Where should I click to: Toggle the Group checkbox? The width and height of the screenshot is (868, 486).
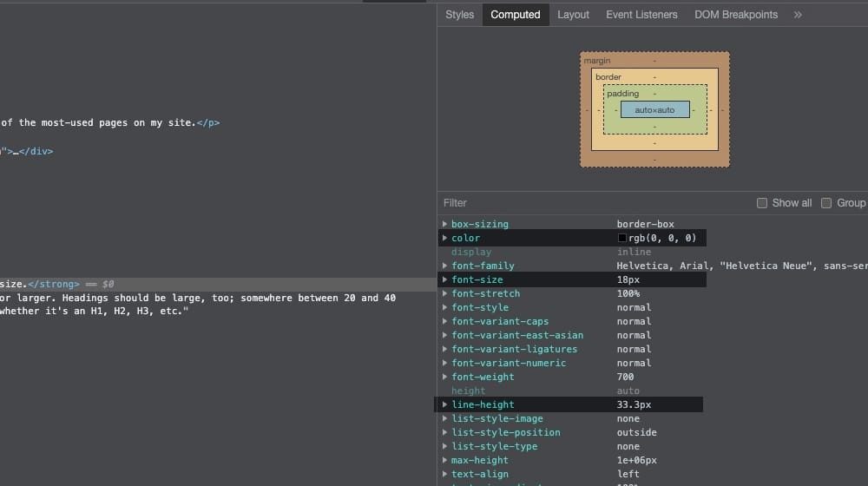[826, 203]
